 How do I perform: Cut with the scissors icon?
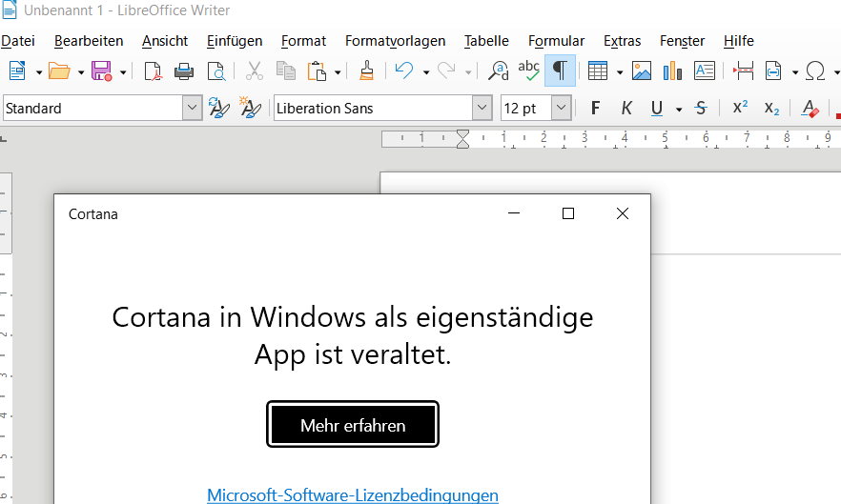pyautogui.click(x=255, y=71)
